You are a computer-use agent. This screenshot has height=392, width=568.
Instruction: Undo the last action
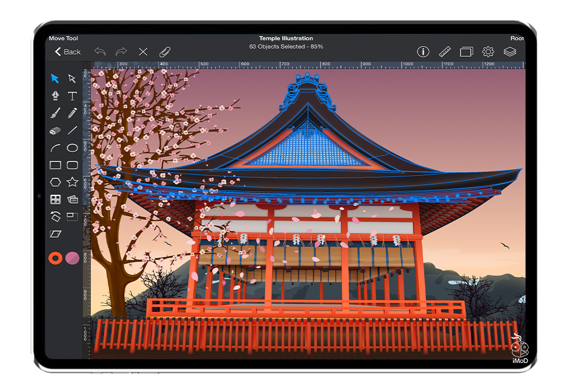pos(100,52)
